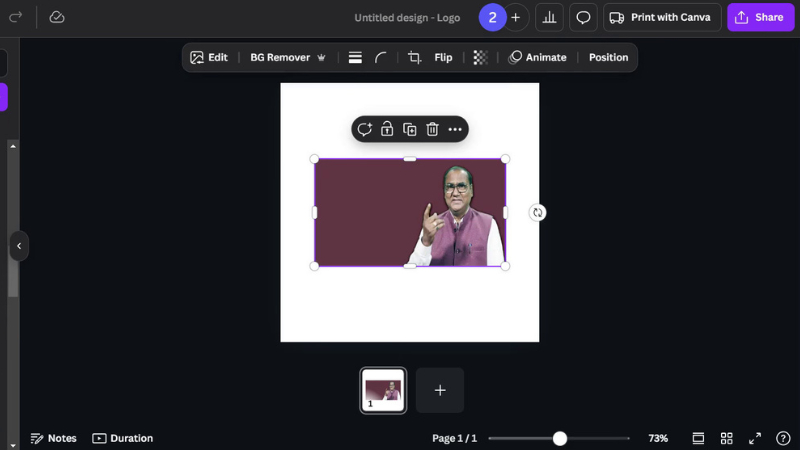Open border style lines icon
The width and height of the screenshot is (800, 450).
point(355,58)
